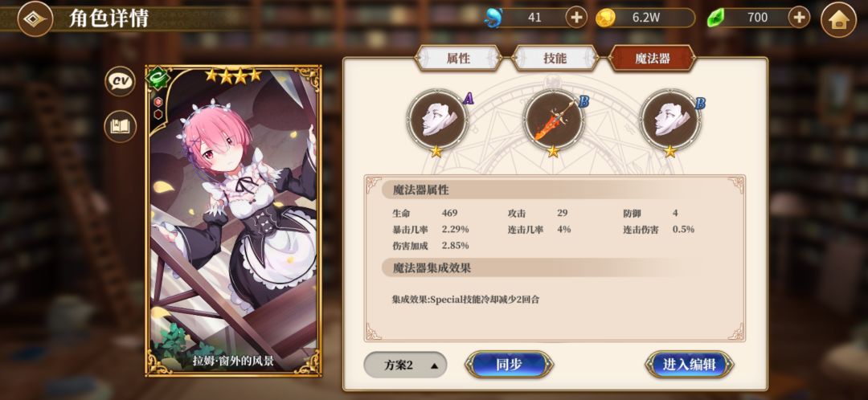Viewport: 868px width, 400px height.
Task: Select the B-rank mask on right
Action: click(670, 120)
